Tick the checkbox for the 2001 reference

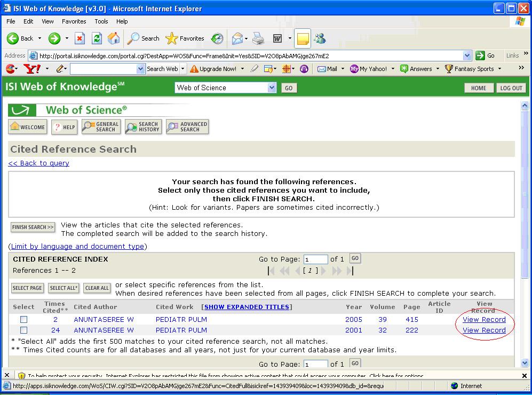click(23, 330)
